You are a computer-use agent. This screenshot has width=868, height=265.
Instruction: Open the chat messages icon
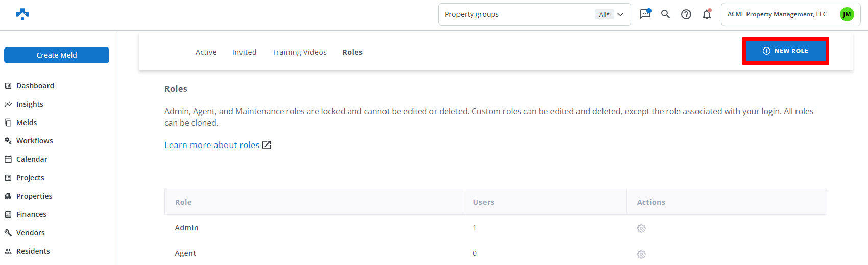click(x=645, y=14)
